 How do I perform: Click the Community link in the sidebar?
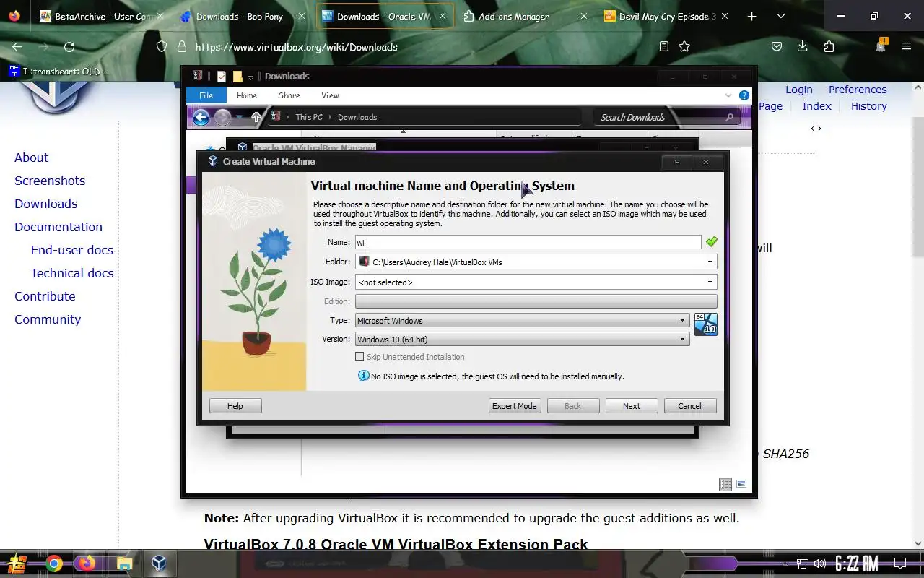[x=48, y=319]
